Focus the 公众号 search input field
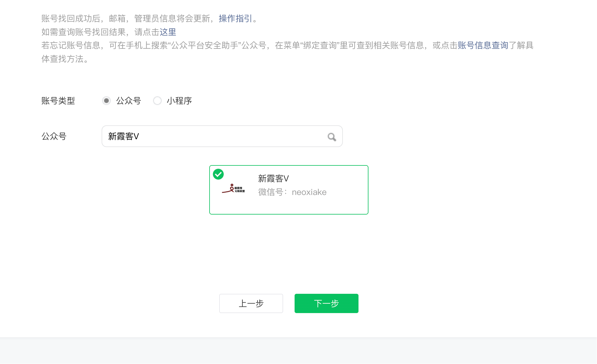The height and width of the screenshot is (364, 597). (x=211, y=136)
